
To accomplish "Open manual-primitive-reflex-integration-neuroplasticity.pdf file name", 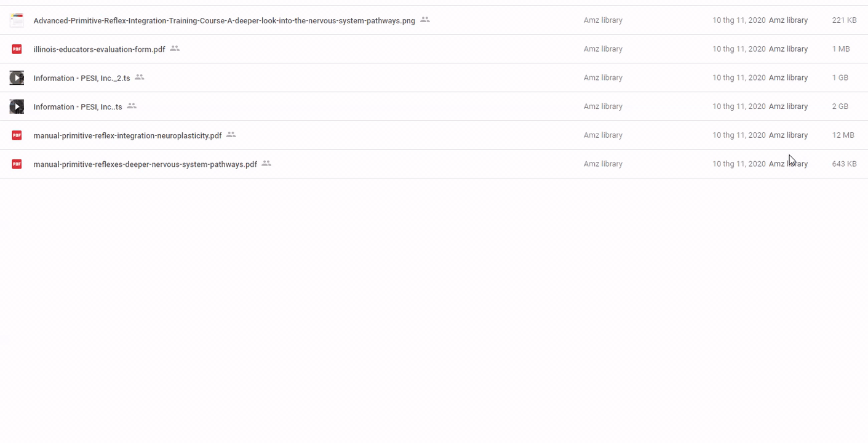I will 127,136.
